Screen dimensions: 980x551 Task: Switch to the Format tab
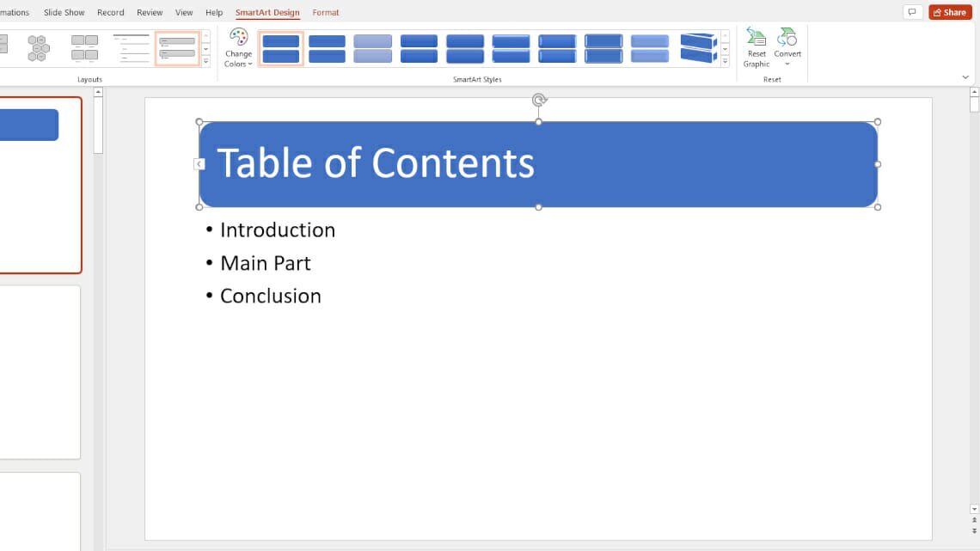pos(326,13)
